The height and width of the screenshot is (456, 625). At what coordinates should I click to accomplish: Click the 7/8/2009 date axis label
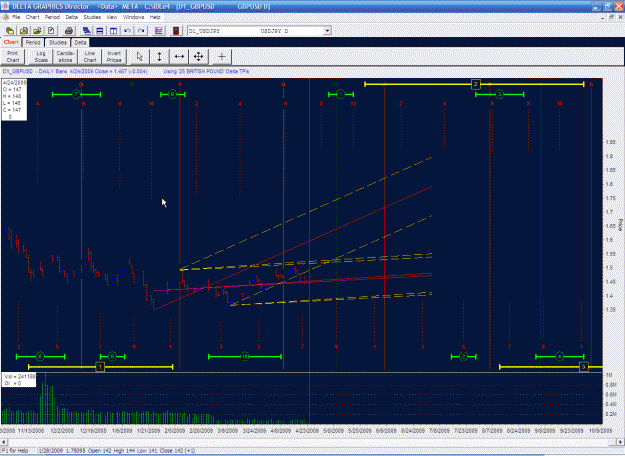[439, 431]
